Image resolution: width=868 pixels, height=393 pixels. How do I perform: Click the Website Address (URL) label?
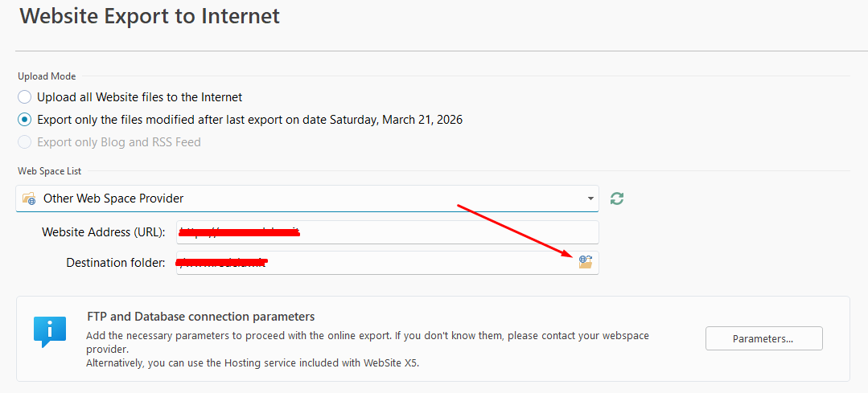[104, 232]
